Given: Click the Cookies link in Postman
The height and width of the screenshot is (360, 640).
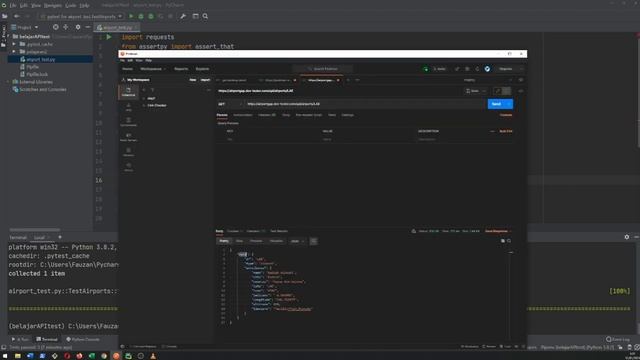Looking at the screenshot, I should (x=506, y=115).
